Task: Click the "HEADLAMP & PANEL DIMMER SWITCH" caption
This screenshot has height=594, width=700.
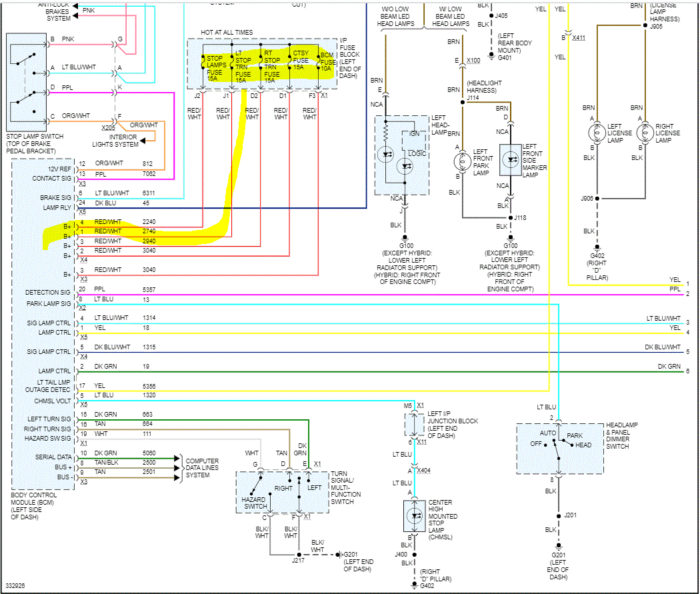Action: [621, 435]
